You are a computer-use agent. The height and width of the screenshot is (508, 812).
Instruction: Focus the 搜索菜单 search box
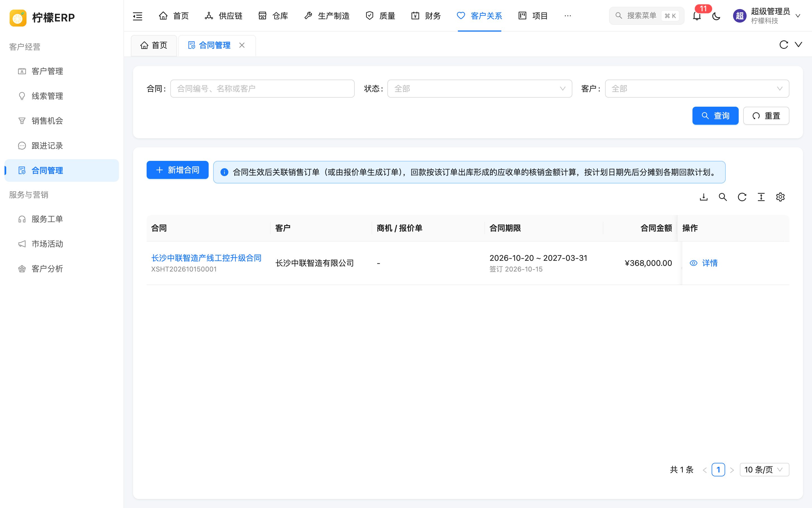click(x=646, y=16)
